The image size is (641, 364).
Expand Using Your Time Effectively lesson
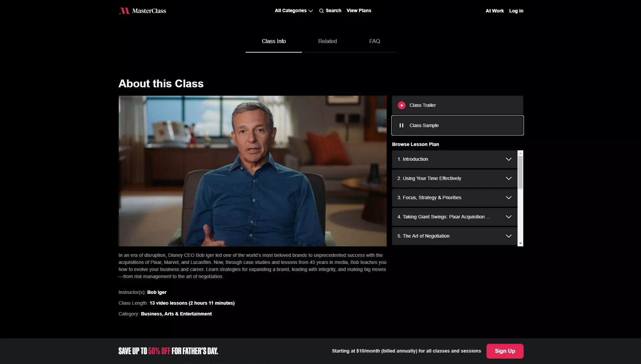click(x=454, y=178)
